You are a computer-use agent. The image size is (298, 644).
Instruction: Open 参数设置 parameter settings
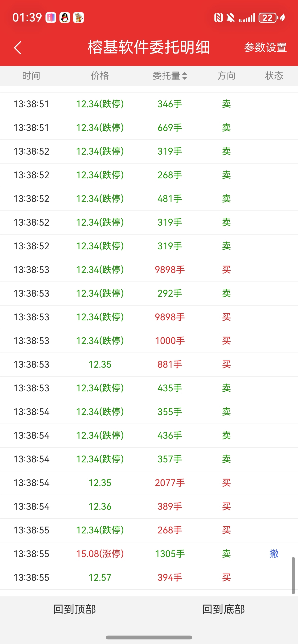pyautogui.click(x=265, y=48)
